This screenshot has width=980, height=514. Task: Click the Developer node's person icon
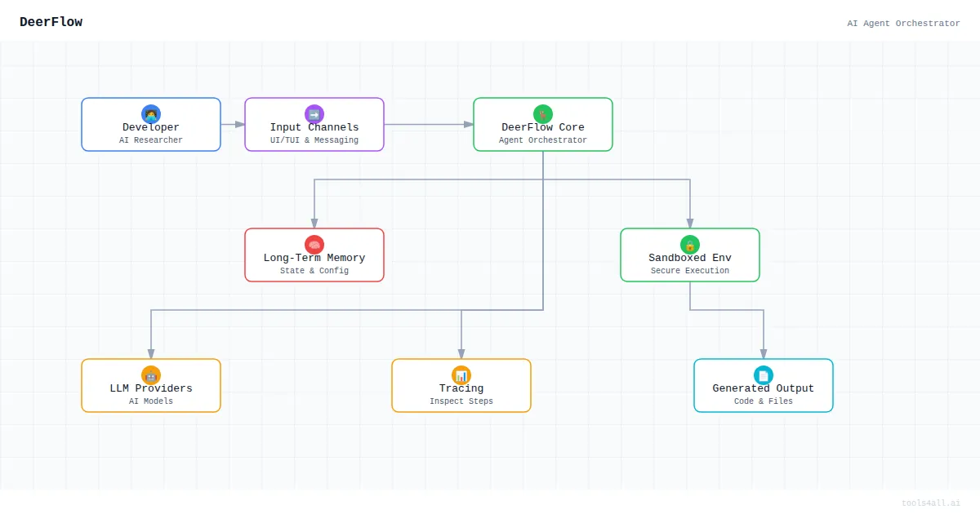pyautogui.click(x=151, y=114)
